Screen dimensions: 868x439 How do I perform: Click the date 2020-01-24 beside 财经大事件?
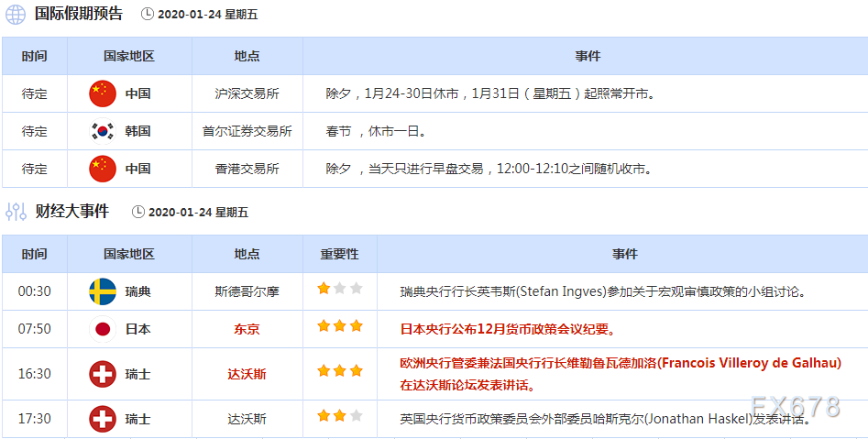[x=181, y=213]
